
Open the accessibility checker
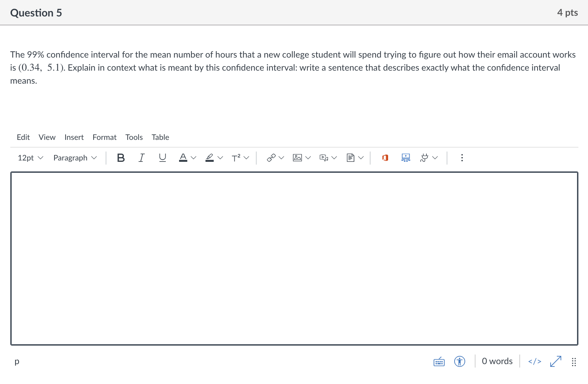[x=460, y=361]
